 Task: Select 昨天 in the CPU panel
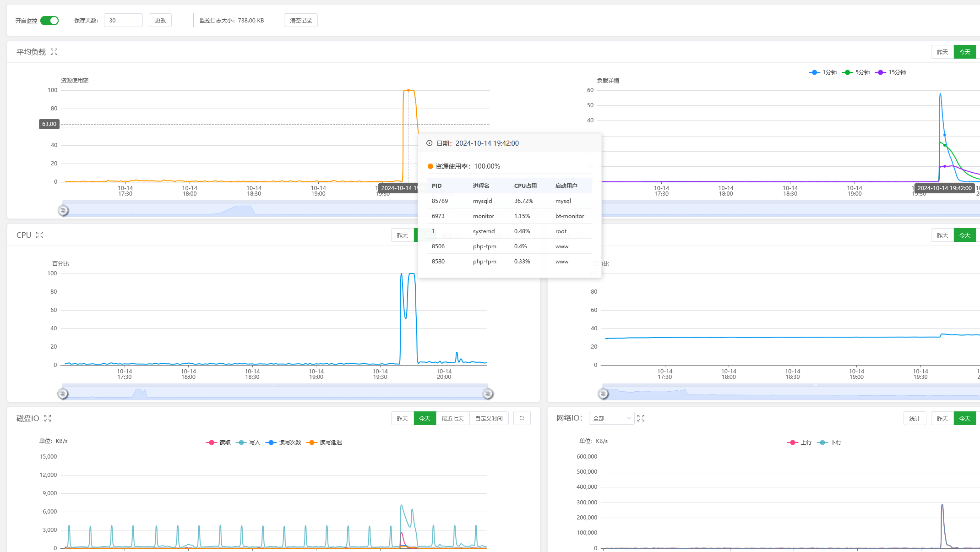tap(402, 235)
